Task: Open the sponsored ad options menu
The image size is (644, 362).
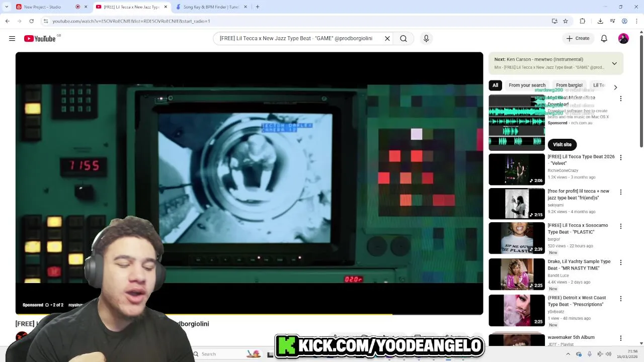Action: tap(620, 99)
